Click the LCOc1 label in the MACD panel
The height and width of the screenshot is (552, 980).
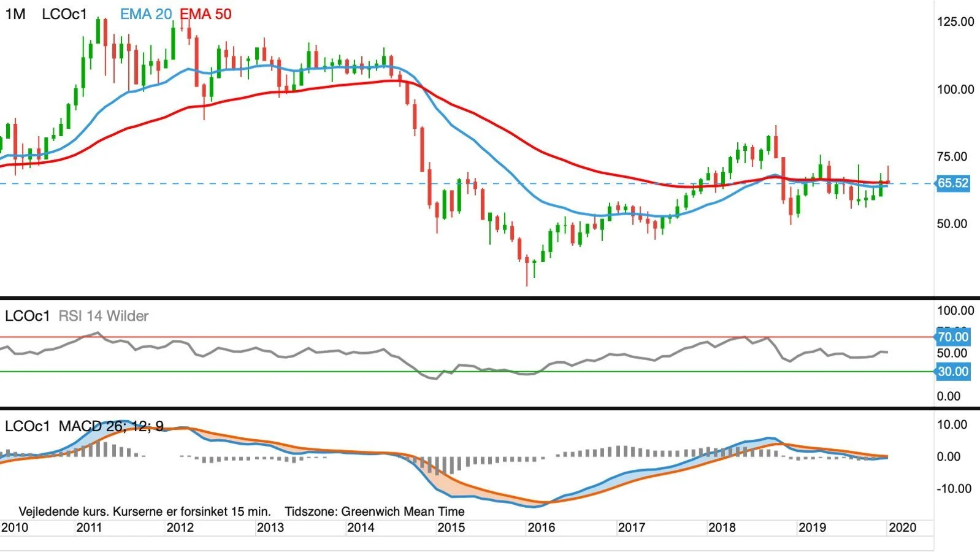point(28,426)
